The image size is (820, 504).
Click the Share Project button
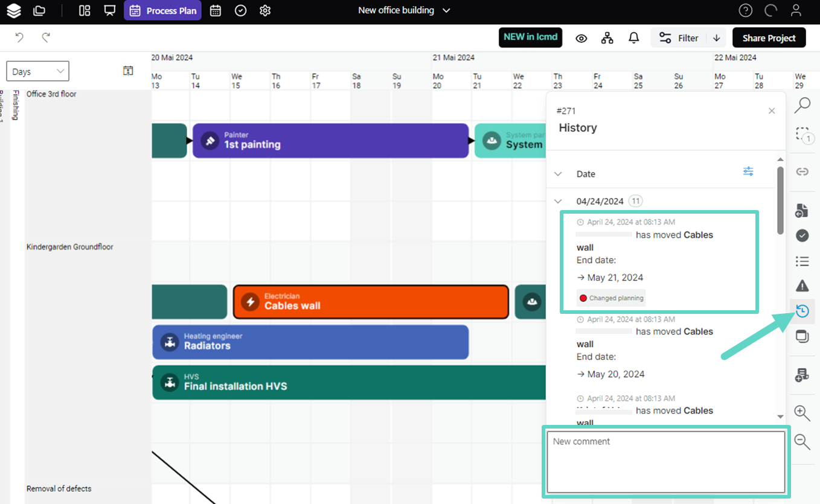(x=769, y=38)
